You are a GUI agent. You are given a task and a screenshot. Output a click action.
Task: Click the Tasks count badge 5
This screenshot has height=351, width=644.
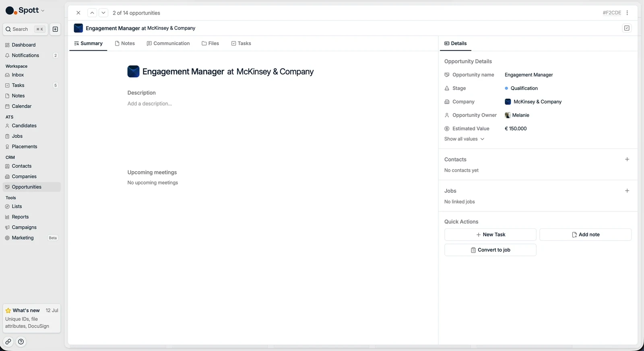[x=56, y=85]
